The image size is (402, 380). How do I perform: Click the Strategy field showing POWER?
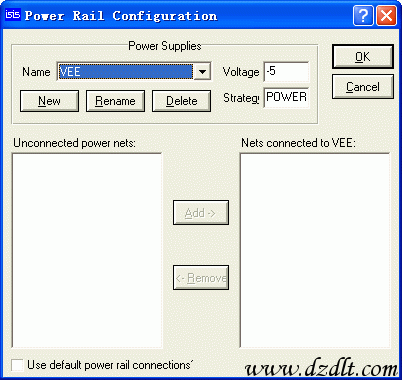point(286,97)
